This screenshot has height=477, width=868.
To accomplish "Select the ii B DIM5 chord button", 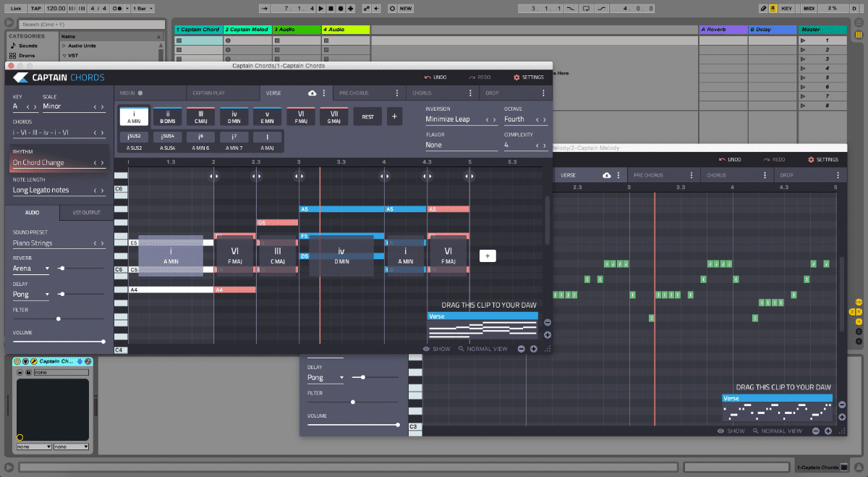I will (168, 116).
